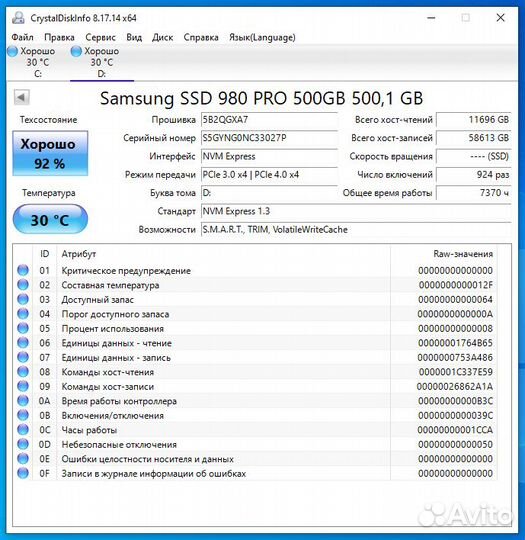525x540 pixels.
Task: Click the Возможности features field
Action: [356, 229]
